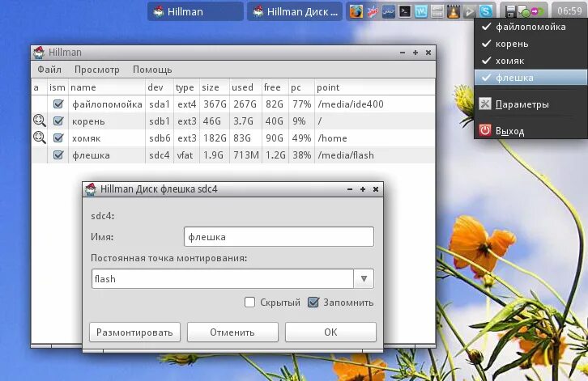The height and width of the screenshot is (381, 588).
Task: Click magnifier icon in корень row
Action: coord(40,121)
